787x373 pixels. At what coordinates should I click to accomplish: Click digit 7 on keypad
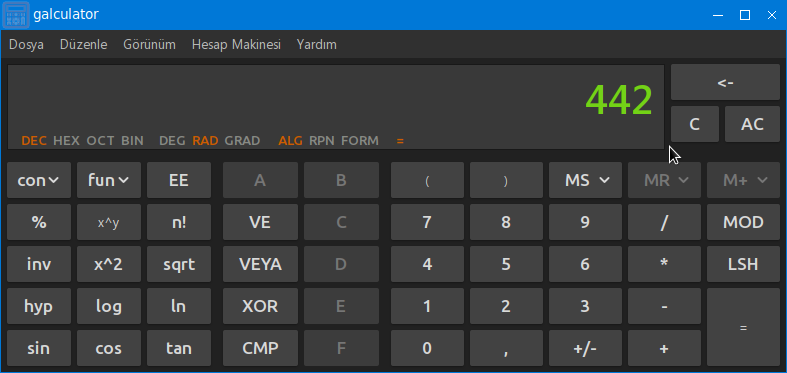(x=427, y=222)
